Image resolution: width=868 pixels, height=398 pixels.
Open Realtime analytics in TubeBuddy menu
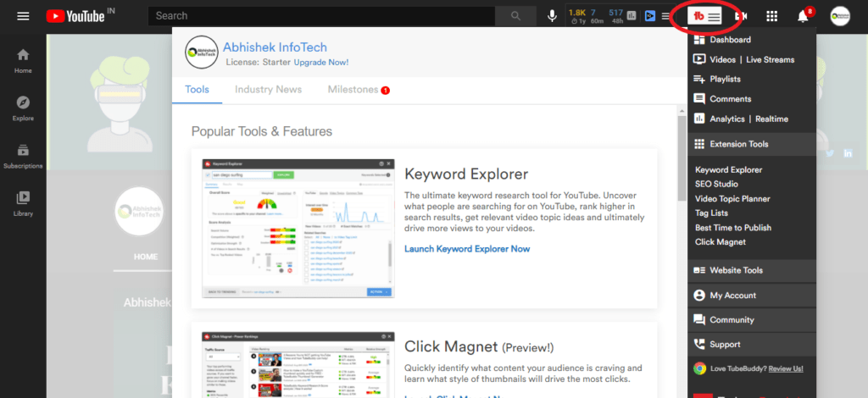click(x=771, y=119)
